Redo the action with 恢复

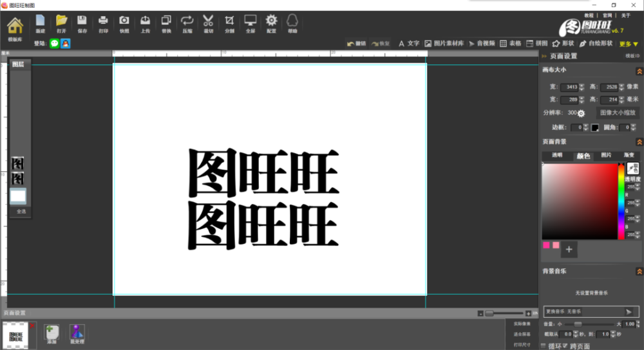tap(381, 44)
